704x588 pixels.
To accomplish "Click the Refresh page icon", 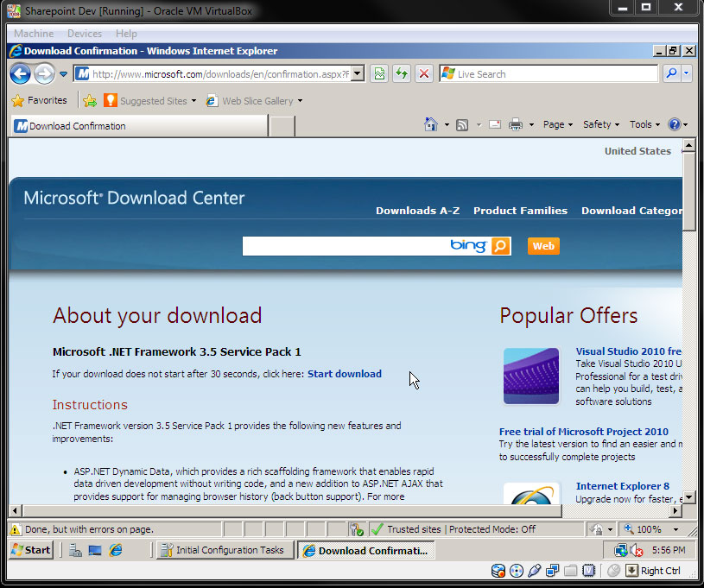I will [402, 73].
